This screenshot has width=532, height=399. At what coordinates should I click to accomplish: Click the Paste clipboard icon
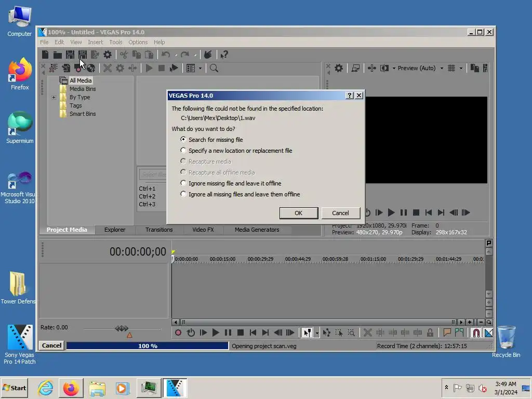coord(149,55)
